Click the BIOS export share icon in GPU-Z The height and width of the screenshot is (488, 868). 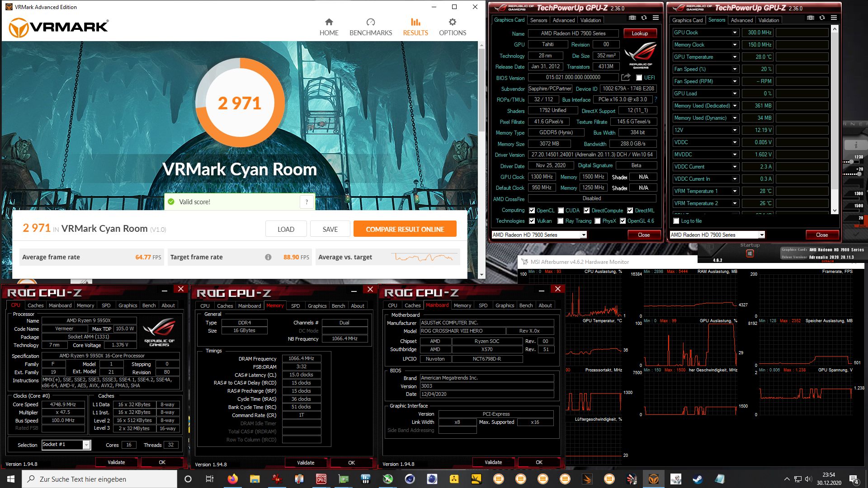626,77
